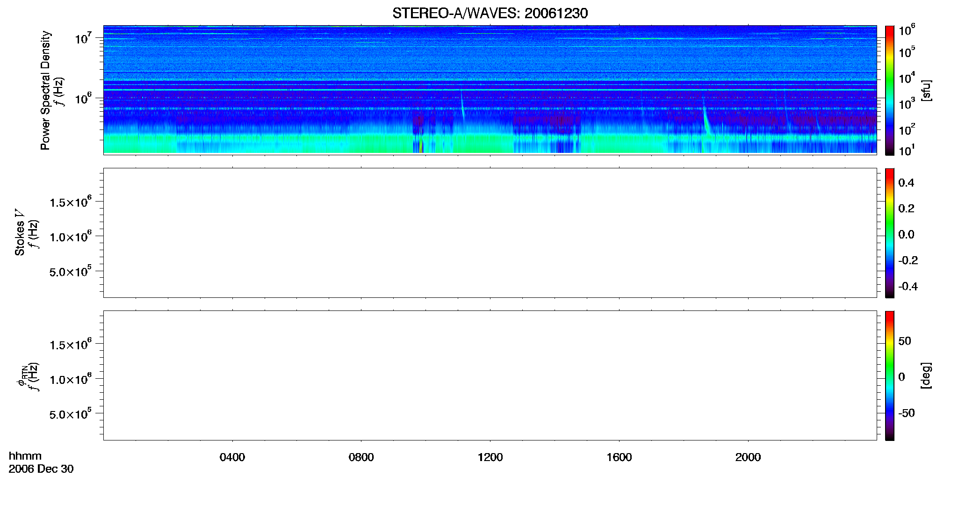The height and width of the screenshot is (505, 980).
Task: Click the hhmm axis label
Action: pyautogui.click(x=25, y=456)
